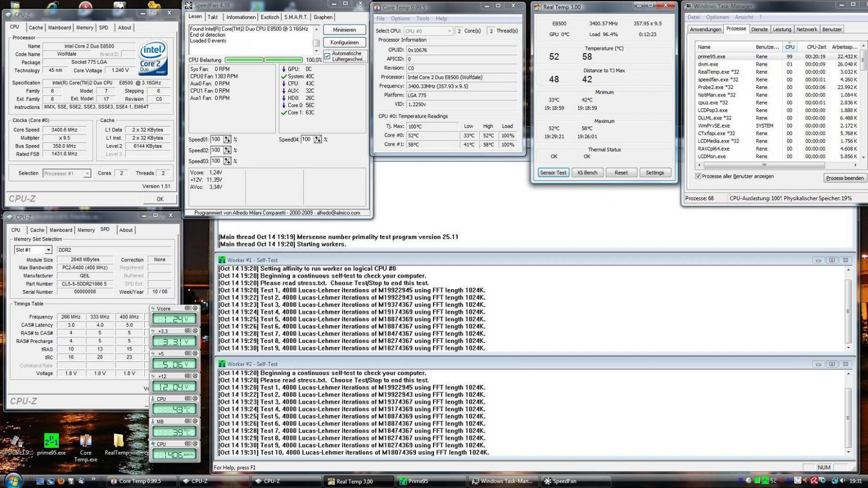Adjust the Speed02 spinner in SpeedFan
Image resolution: width=868 pixels, height=488 pixels.
click(x=227, y=150)
